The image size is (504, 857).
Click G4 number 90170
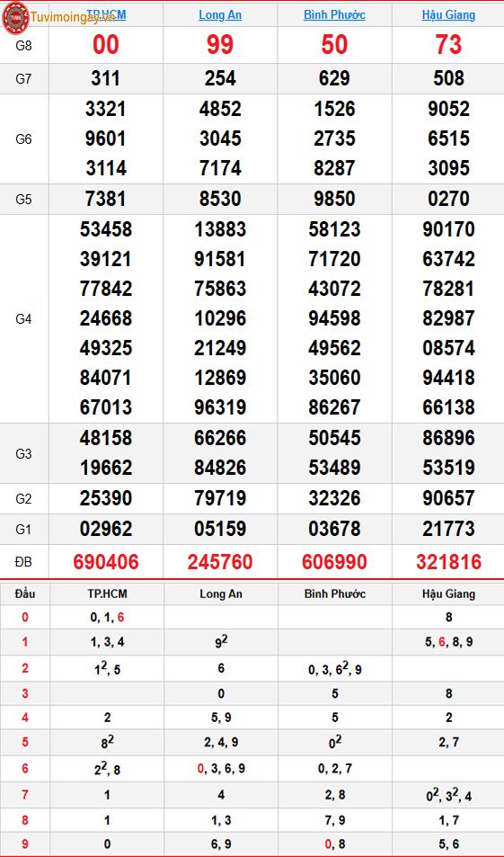448,229
